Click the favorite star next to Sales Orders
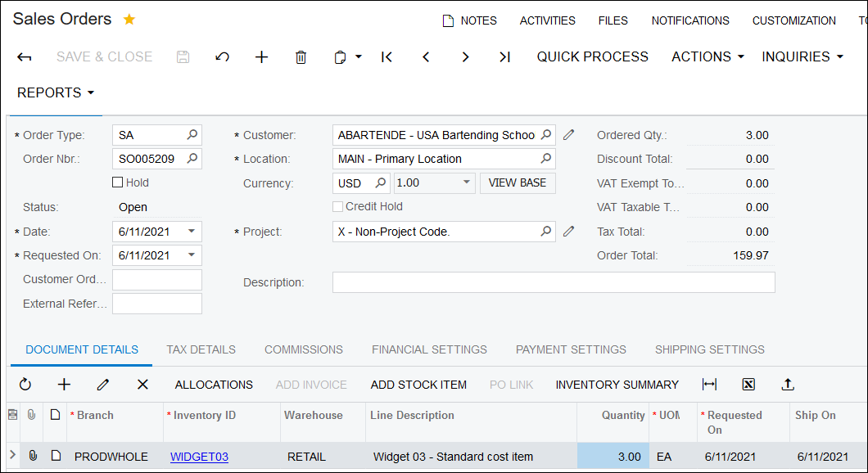Viewport: 868px width, 473px height. click(x=129, y=20)
